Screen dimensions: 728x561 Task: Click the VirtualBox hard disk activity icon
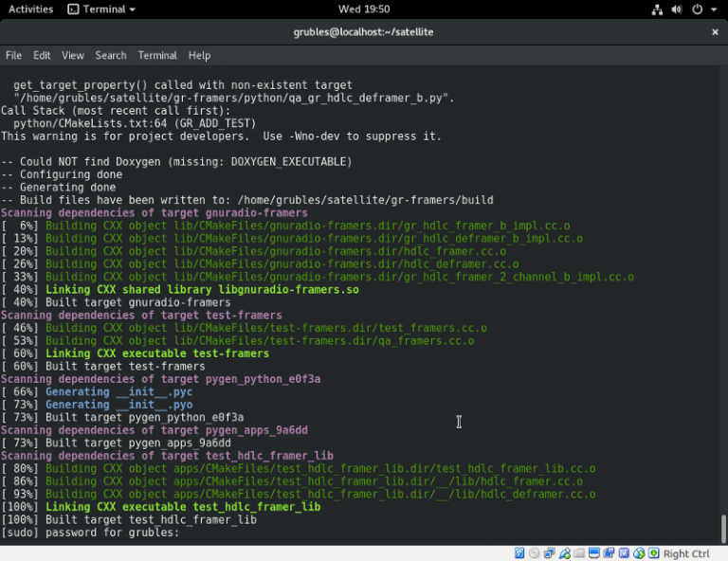tap(519, 553)
